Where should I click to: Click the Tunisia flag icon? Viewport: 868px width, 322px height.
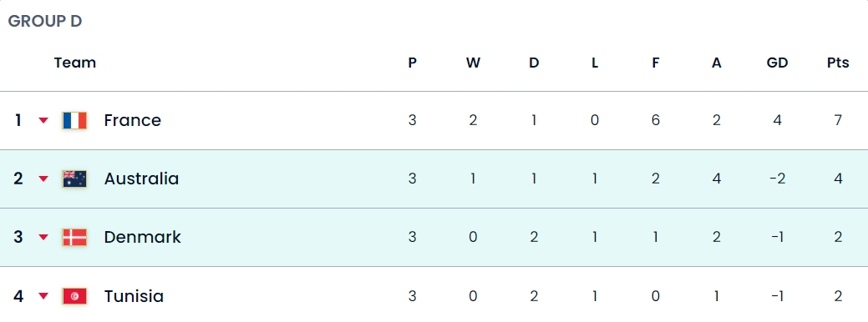pyautogui.click(x=74, y=297)
